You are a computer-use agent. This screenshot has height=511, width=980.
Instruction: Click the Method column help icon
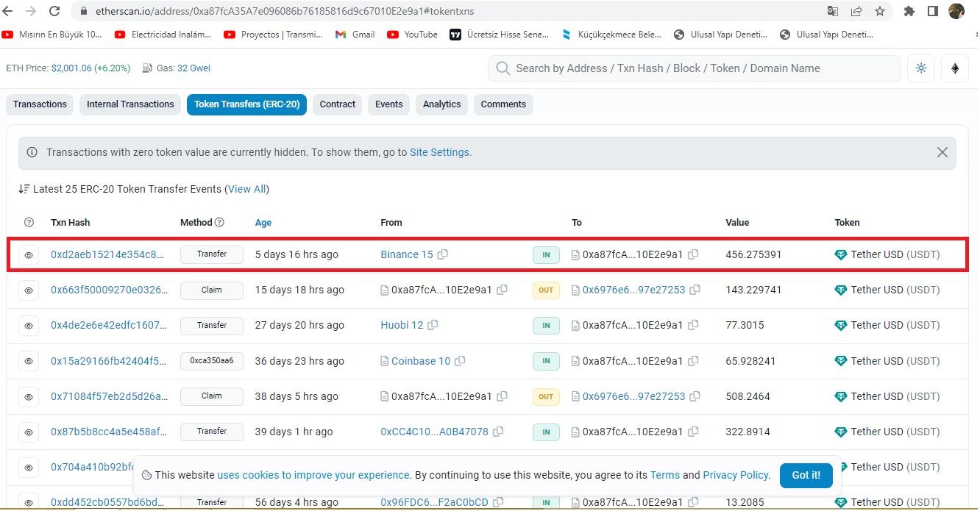(x=219, y=222)
